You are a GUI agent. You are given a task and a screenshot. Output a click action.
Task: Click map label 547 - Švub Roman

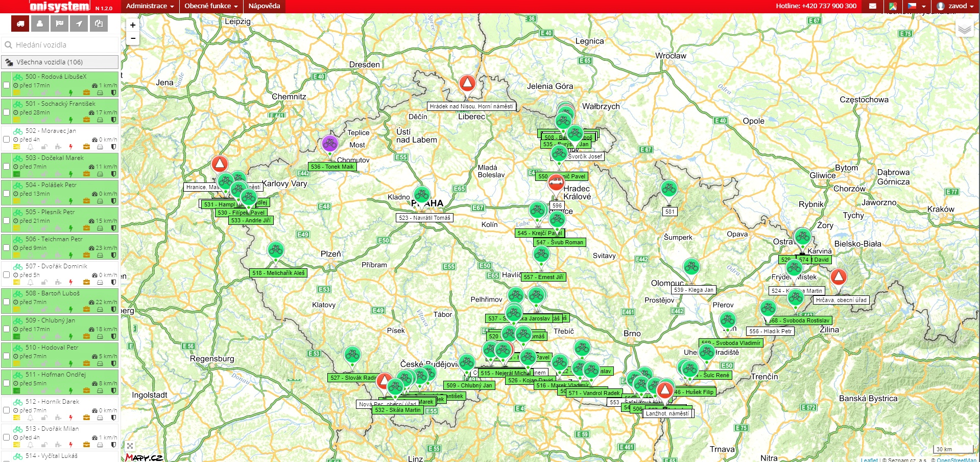tap(560, 242)
